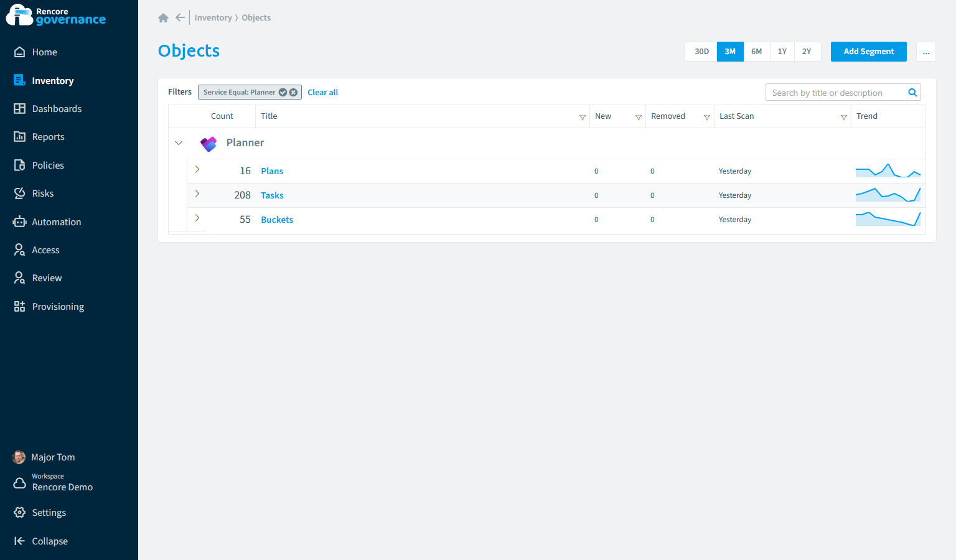
Task: Expand the Plans row
Action: tap(197, 169)
